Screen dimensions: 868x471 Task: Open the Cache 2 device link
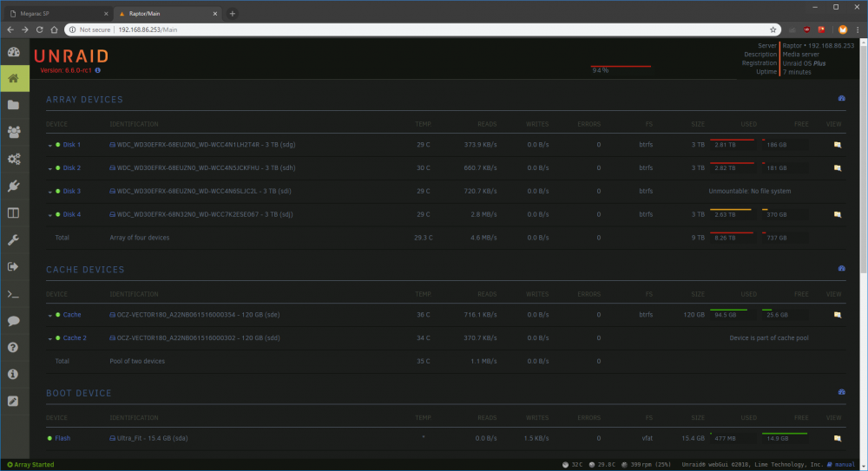coord(75,338)
